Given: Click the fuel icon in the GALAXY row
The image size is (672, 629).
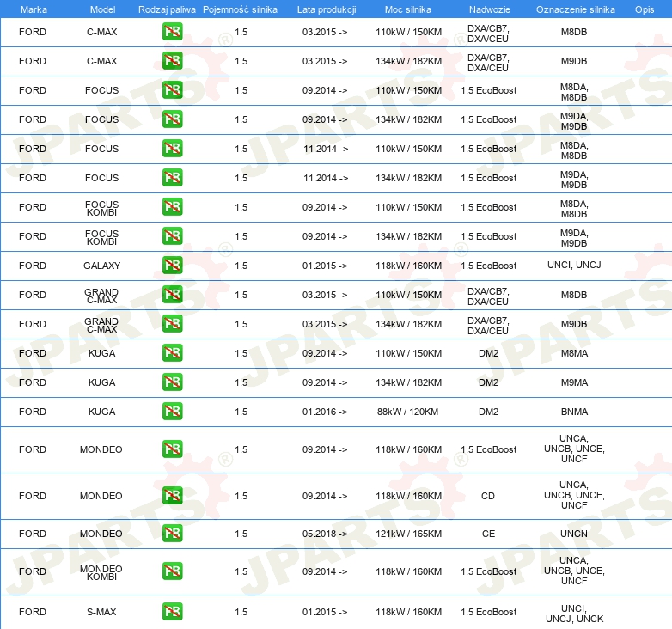Looking at the screenshot, I should coord(172,266).
